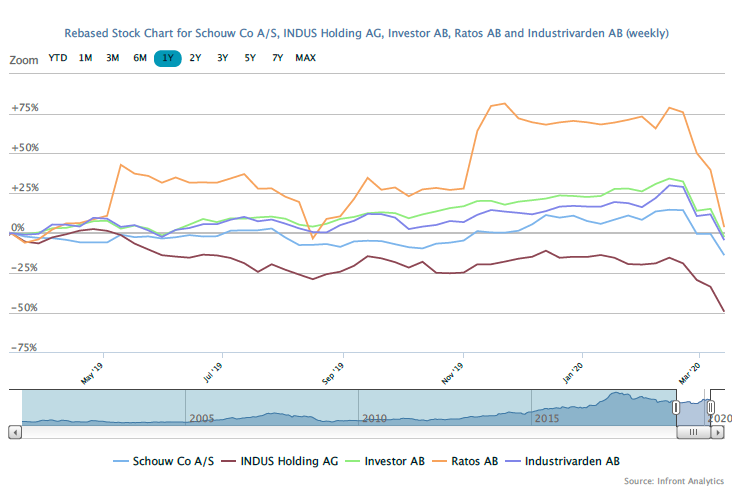Click the Jan '20 axis label

573,374
